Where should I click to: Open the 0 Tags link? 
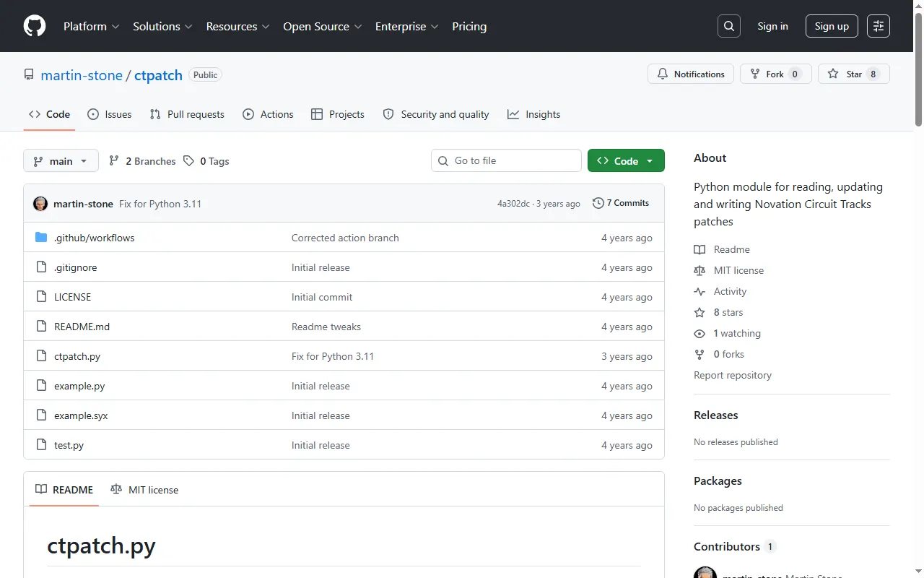point(206,161)
